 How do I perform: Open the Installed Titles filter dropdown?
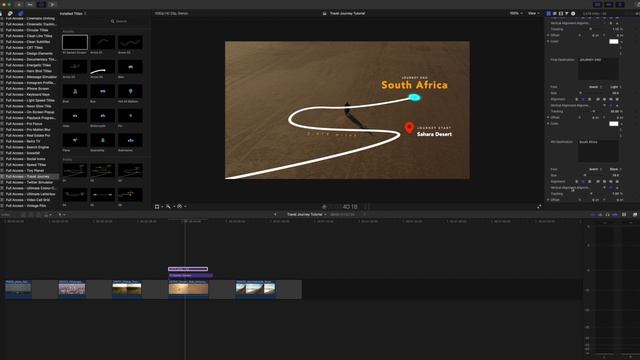73,13
